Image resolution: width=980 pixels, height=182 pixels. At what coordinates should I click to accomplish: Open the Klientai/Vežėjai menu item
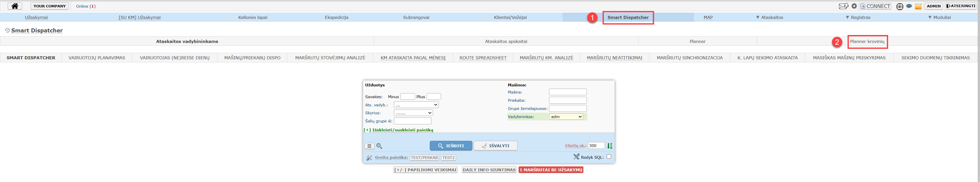pyautogui.click(x=510, y=18)
